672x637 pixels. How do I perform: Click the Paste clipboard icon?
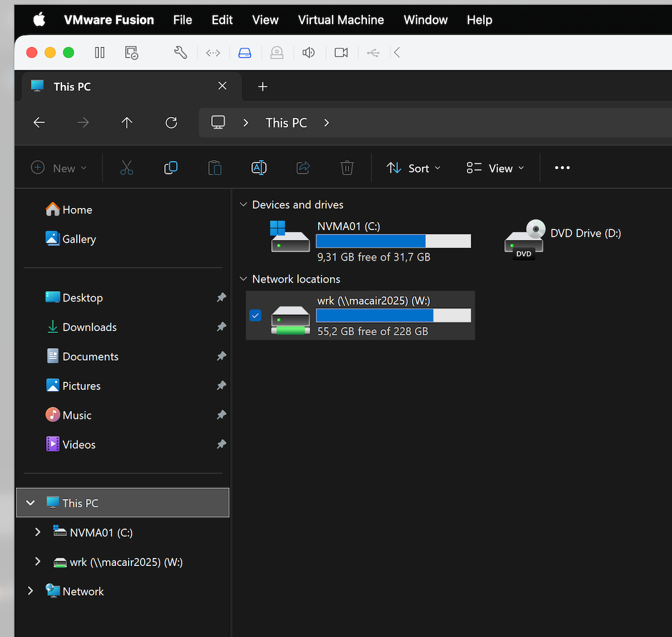215,168
